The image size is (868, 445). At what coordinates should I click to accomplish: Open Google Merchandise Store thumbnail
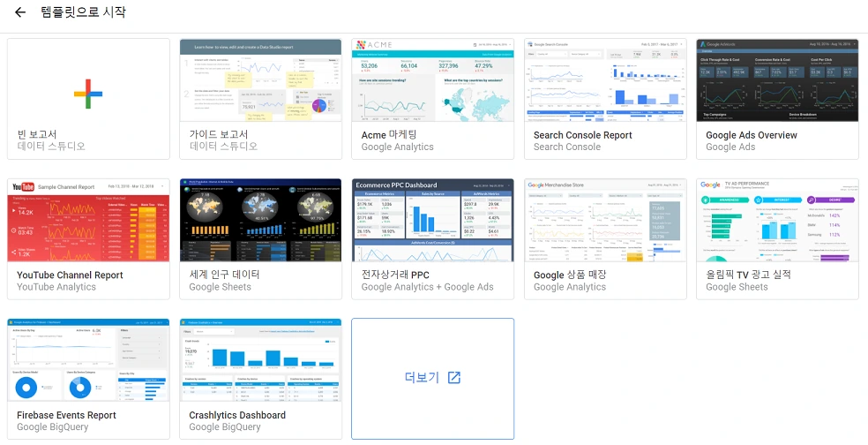point(605,220)
